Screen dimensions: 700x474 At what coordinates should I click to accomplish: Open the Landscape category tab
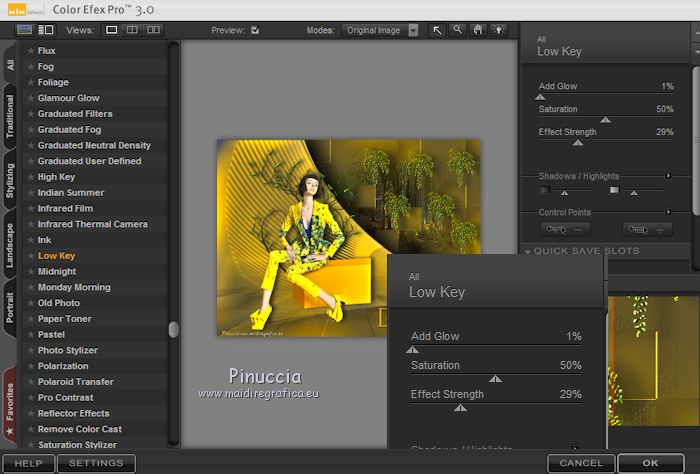pos(10,245)
